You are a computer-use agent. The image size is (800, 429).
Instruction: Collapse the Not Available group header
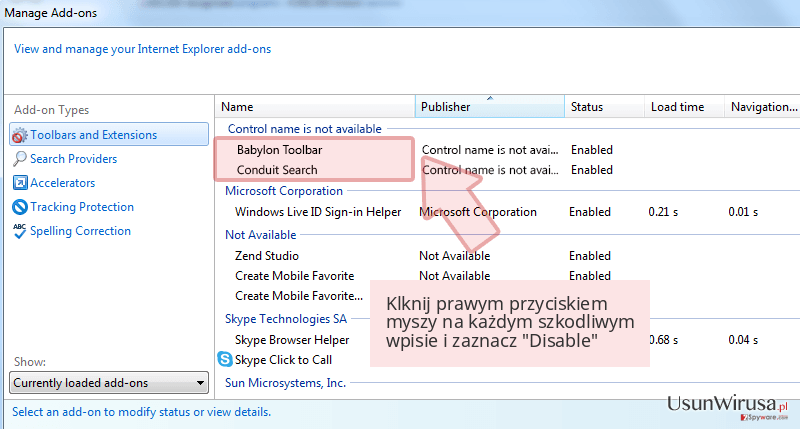[x=261, y=235]
